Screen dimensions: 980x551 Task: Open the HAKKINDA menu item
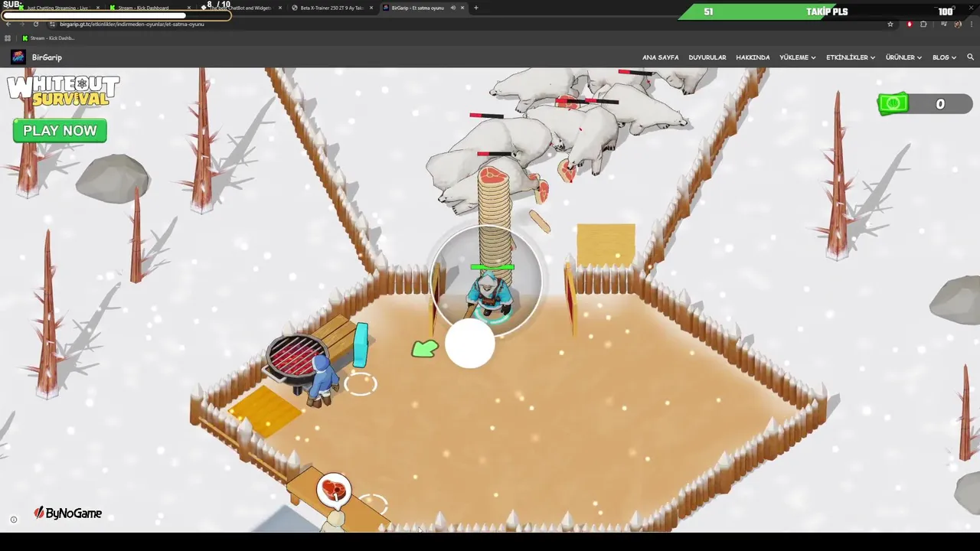tap(753, 57)
